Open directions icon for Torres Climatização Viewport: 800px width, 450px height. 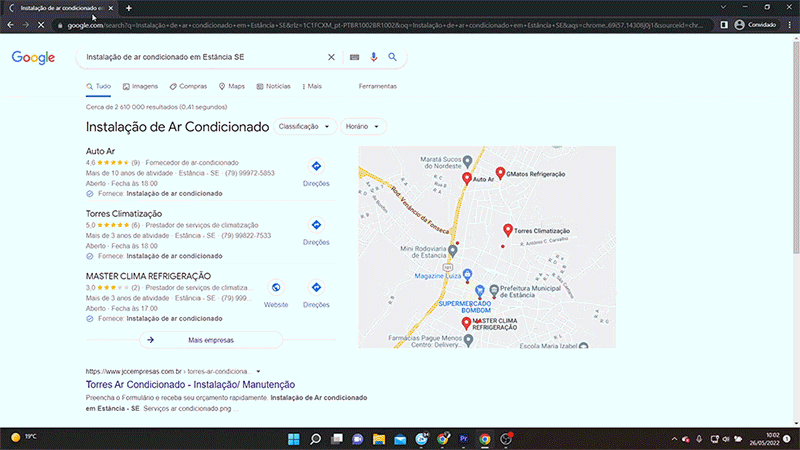click(316, 225)
